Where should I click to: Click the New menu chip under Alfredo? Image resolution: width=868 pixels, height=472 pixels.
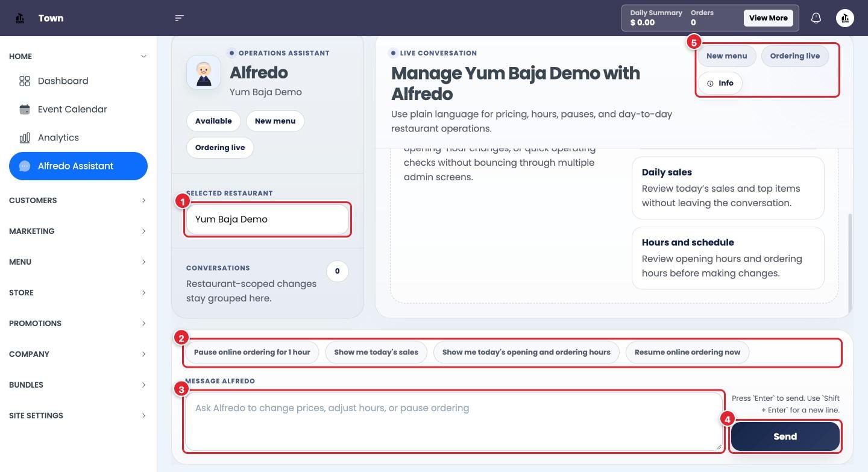275,121
